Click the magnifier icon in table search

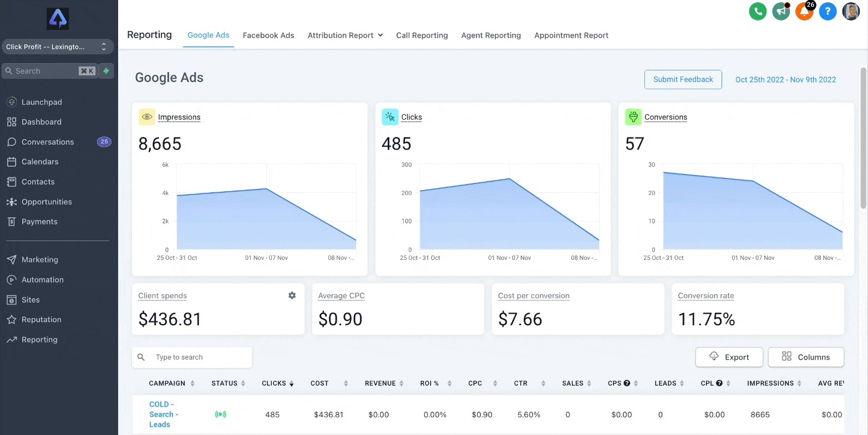(141, 357)
